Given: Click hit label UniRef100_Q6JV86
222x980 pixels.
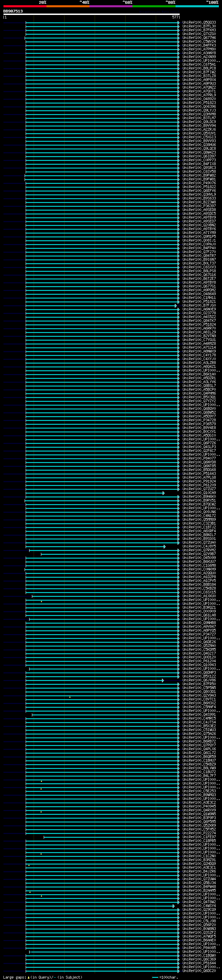Looking at the screenshot, I should click(x=199, y=681).
